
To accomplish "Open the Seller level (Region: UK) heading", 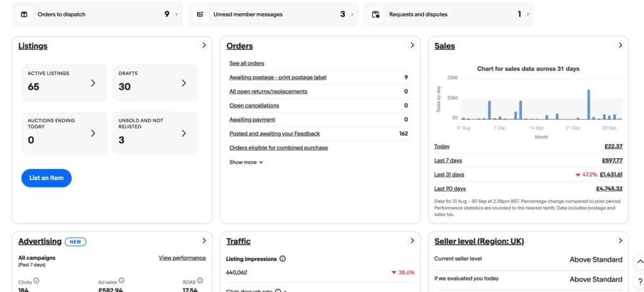I will [479, 241].
